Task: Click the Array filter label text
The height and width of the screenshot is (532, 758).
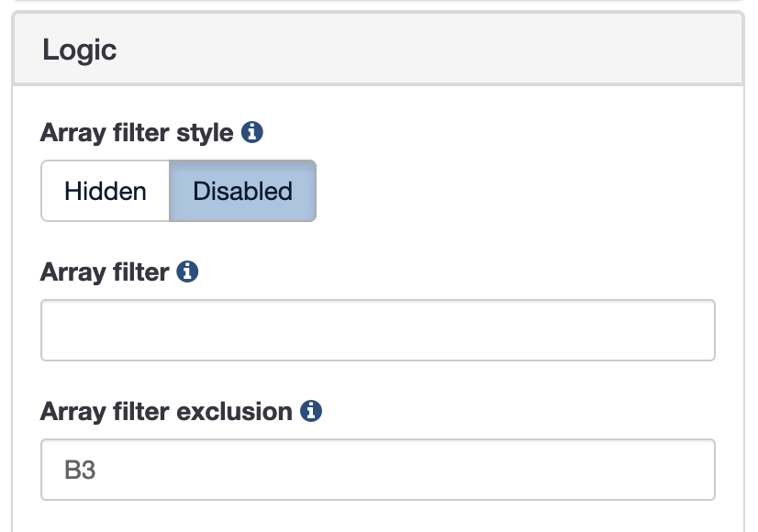Action: (x=105, y=272)
